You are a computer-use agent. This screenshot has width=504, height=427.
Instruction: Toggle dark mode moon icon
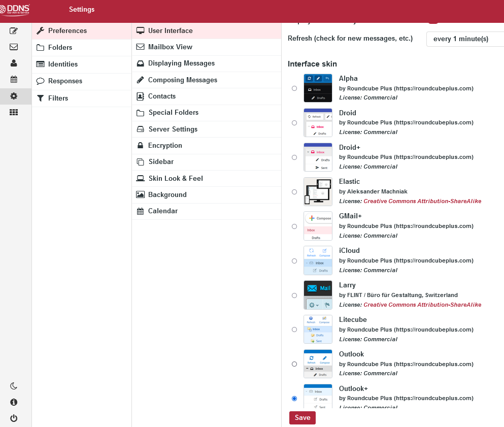tap(14, 386)
